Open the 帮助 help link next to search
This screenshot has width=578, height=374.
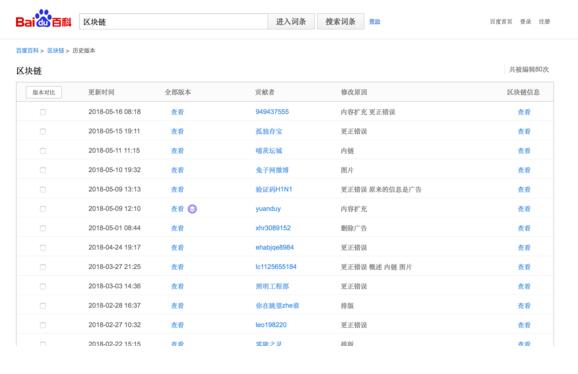(375, 22)
